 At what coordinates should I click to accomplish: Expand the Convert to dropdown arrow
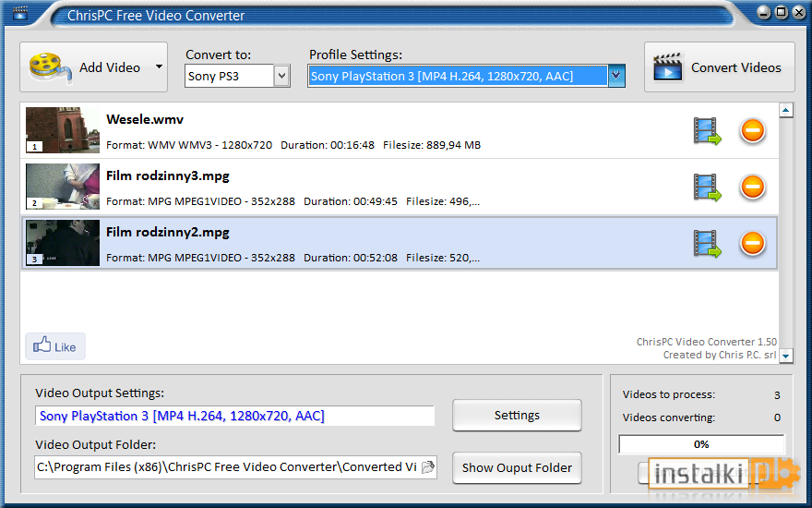tap(281, 76)
